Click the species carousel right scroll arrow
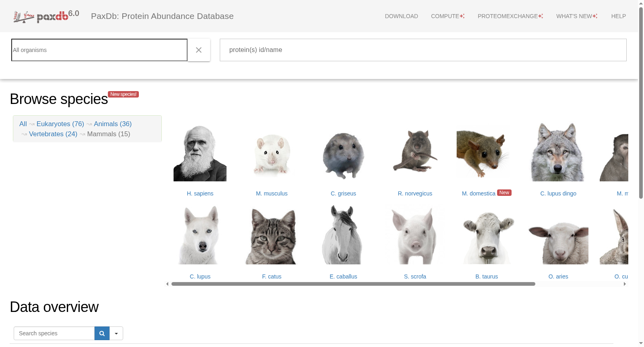This screenshot has width=644, height=347. [625, 284]
